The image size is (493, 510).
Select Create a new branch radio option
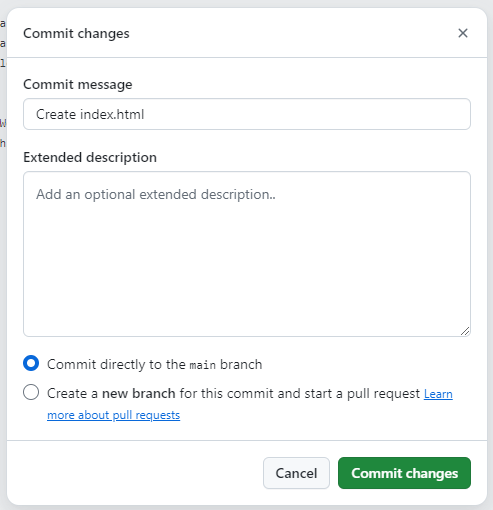pyautogui.click(x=31, y=392)
